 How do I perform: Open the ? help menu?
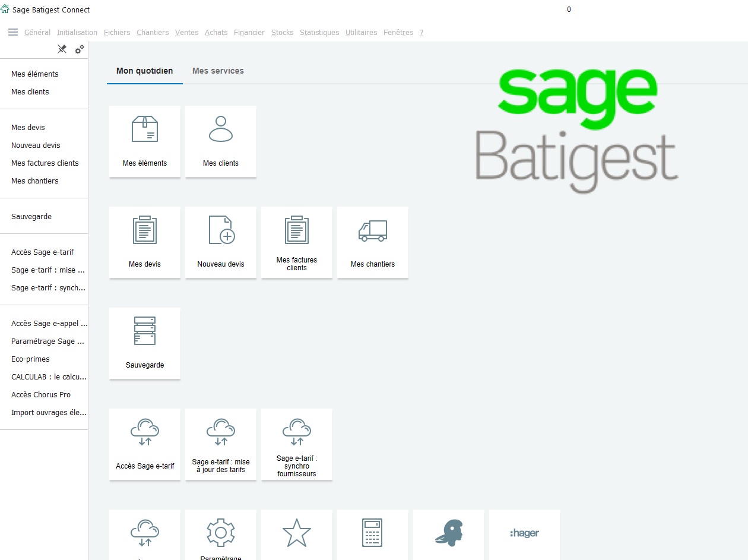pyautogui.click(x=421, y=33)
